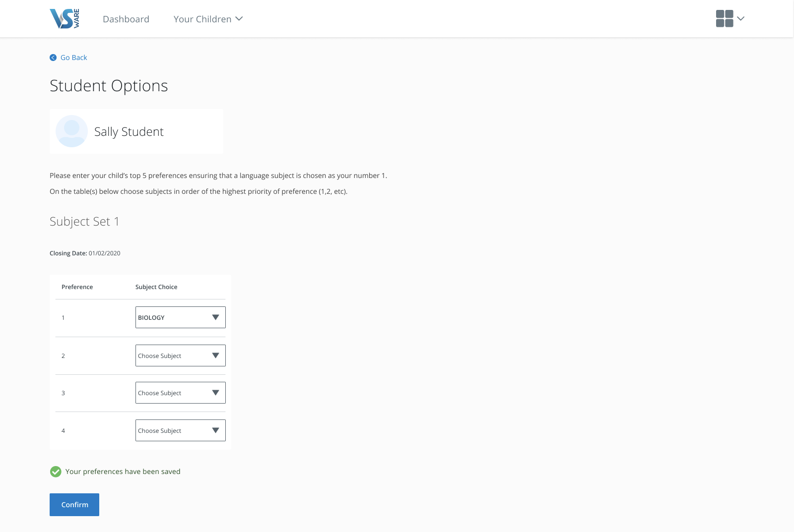This screenshot has height=532, width=794.
Task: Open the Choose Subject dropdown for preference 3
Action: coord(181,393)
